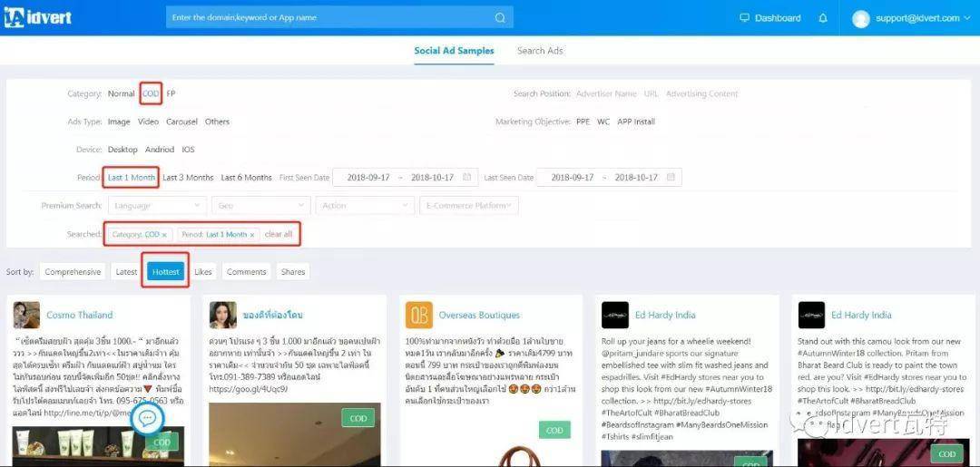Select Last 6 Months period
The width and height of the screenshot is (980, 467).
click(246, 178)
